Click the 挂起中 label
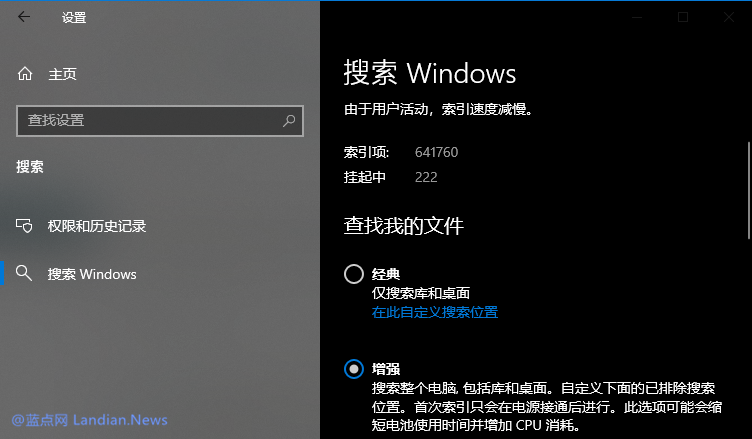The image size is (752, 439). coord(364,177)
